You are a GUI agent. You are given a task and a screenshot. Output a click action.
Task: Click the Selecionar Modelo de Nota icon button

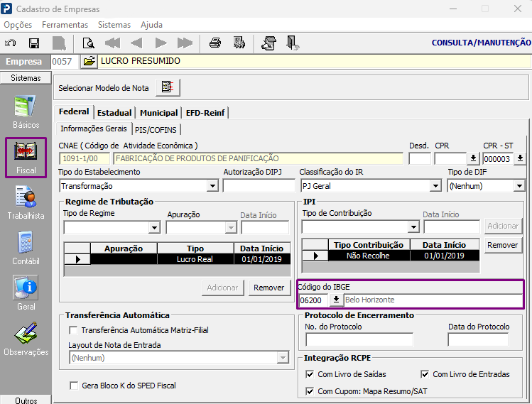[x=168, y=87]
